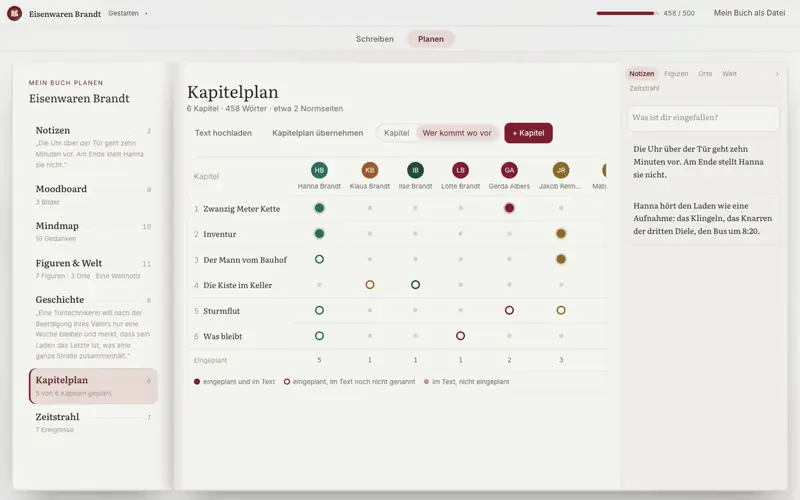800x500 pixels.
Task: Toggle Hanna Brandt in Sturmflut
Action: coord(319,310)
